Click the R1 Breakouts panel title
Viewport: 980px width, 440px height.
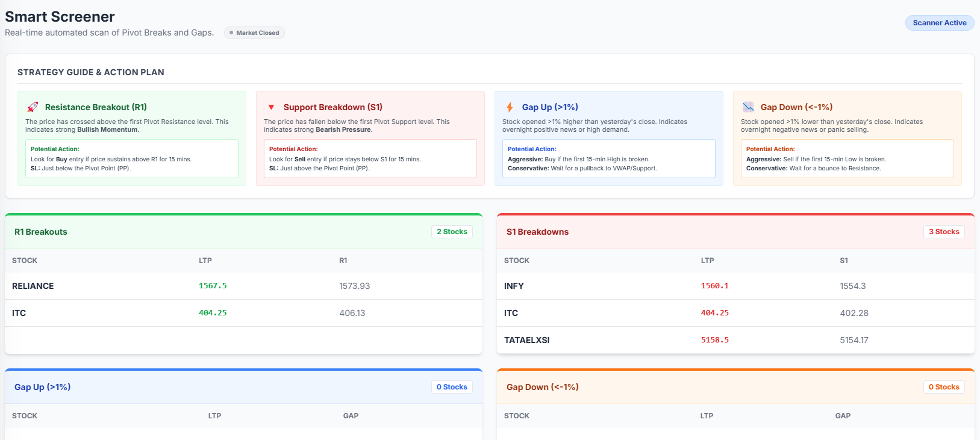(x=41, y=232)
